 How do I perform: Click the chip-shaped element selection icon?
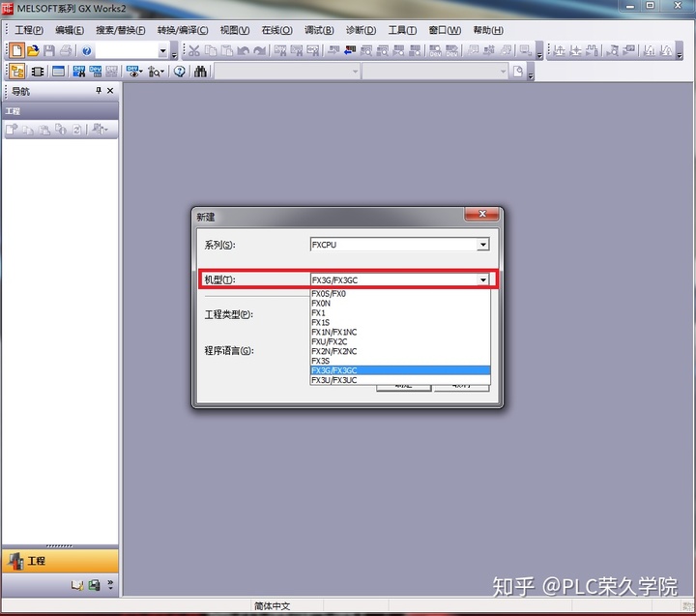tap(38, 71)
